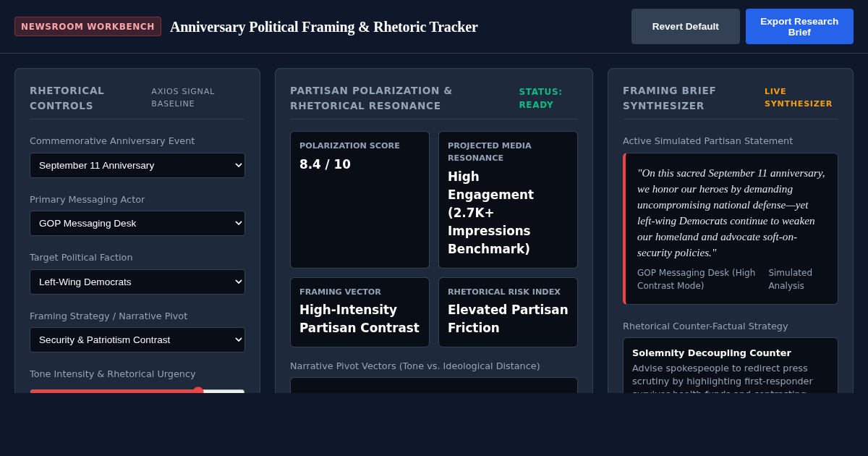Expand the Target Political Faction dropdown
The image size is (868, 456).
tap(137, 282)
